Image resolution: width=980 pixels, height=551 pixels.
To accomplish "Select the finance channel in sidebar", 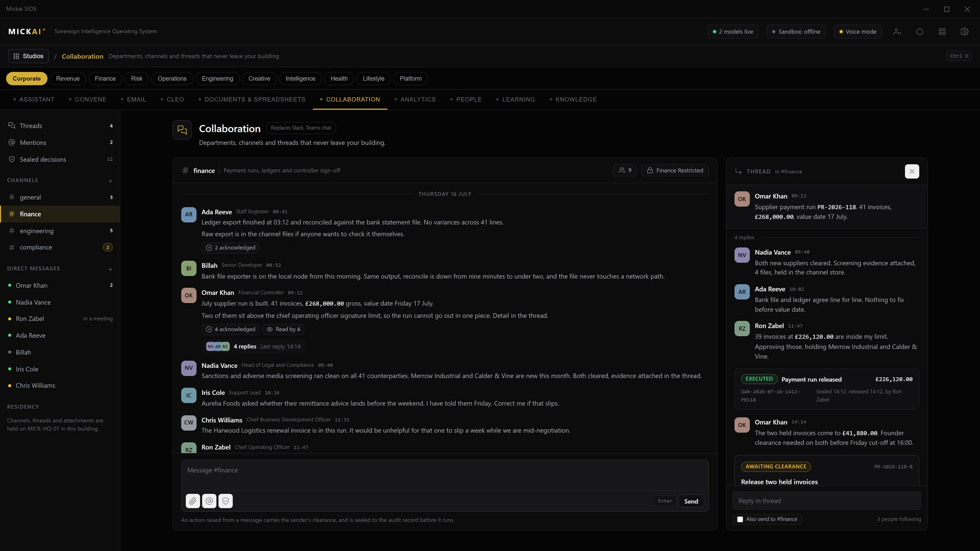I will [60, 214].
